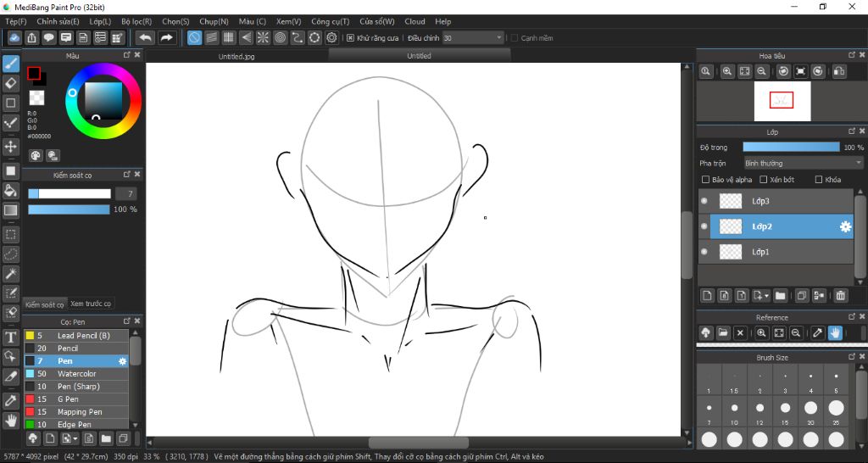
Task: Select the Gradient tool
Action: pyautogui.click(x=10, y=210)
